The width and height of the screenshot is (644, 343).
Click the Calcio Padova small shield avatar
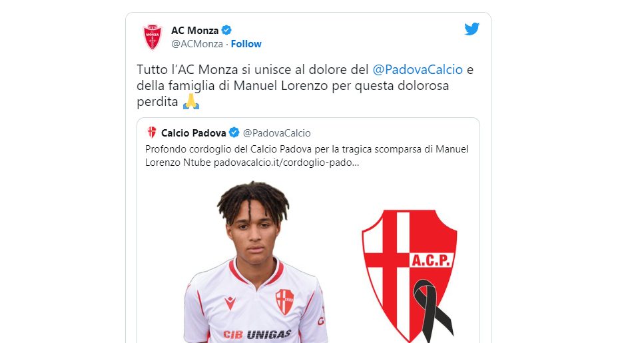click(x=152, y=133)
